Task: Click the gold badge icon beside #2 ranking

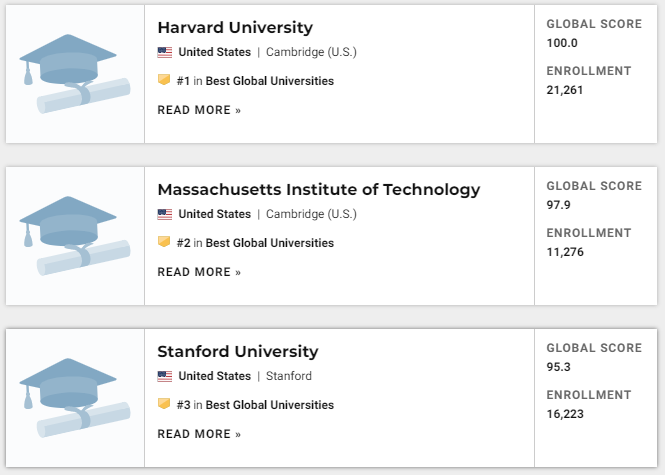Action: pos(164,242)
